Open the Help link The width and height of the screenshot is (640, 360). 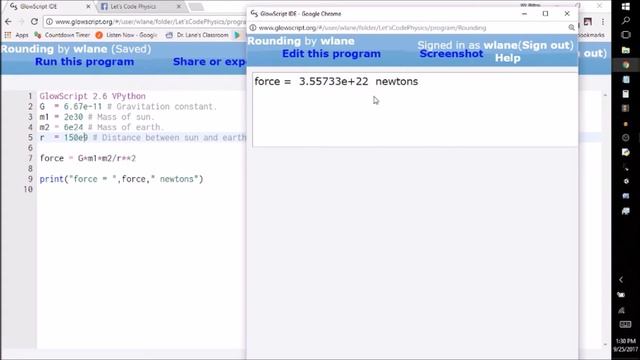click(507, 58)
